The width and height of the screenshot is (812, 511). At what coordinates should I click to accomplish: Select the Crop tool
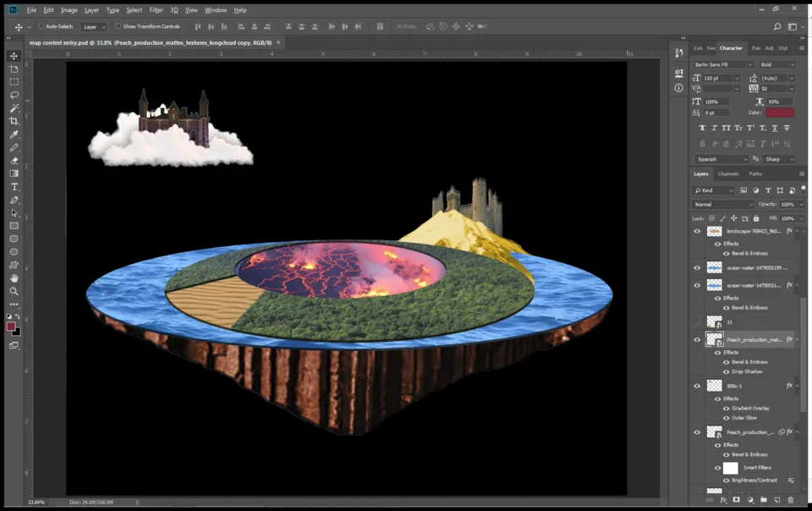coord(14,121)
